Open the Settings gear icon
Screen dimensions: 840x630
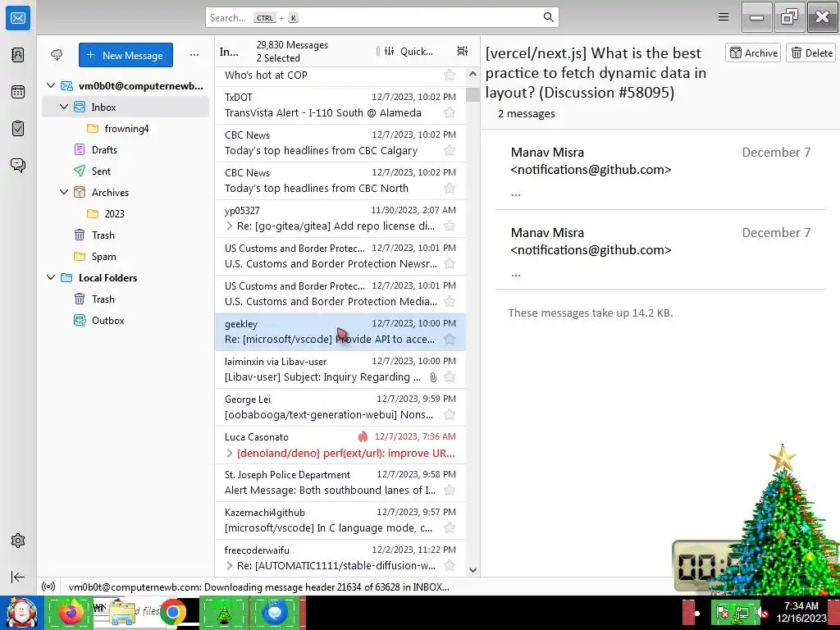click(18, 541)
